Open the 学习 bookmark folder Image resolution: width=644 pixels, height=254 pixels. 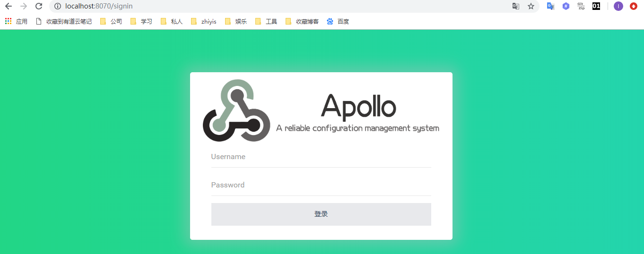tap(141, 21)
